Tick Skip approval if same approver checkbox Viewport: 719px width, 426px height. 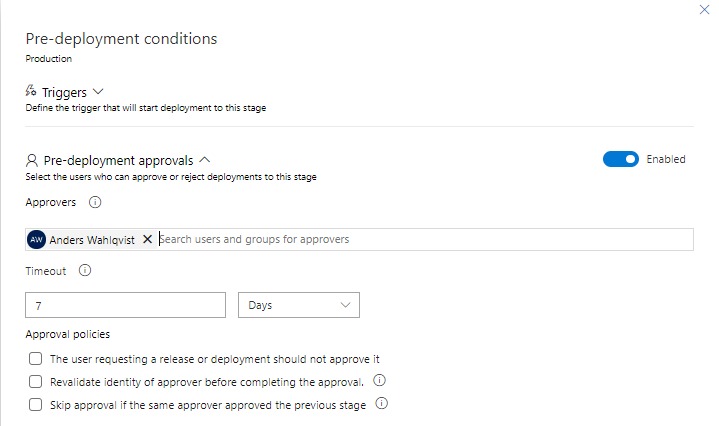pyautogui.click(x=35, y=404)
